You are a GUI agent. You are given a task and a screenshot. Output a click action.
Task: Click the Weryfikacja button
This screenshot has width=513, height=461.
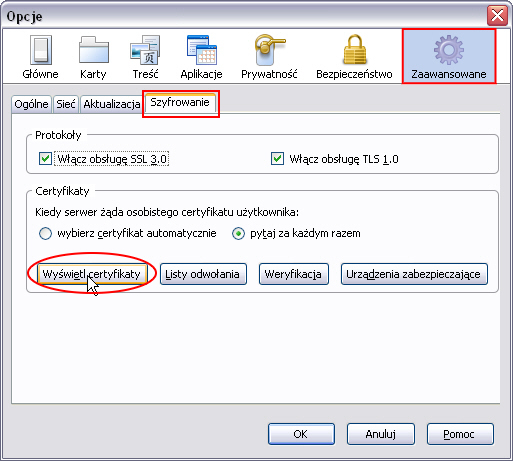point(294,274)
